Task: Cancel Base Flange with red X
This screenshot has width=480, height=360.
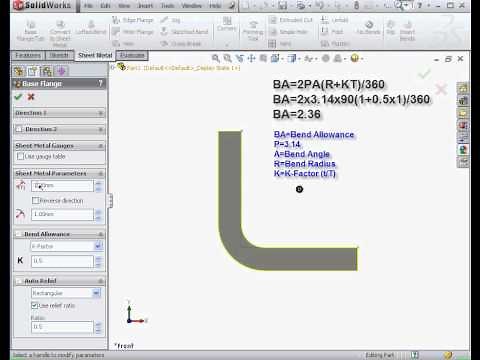Action: [31, 97]
